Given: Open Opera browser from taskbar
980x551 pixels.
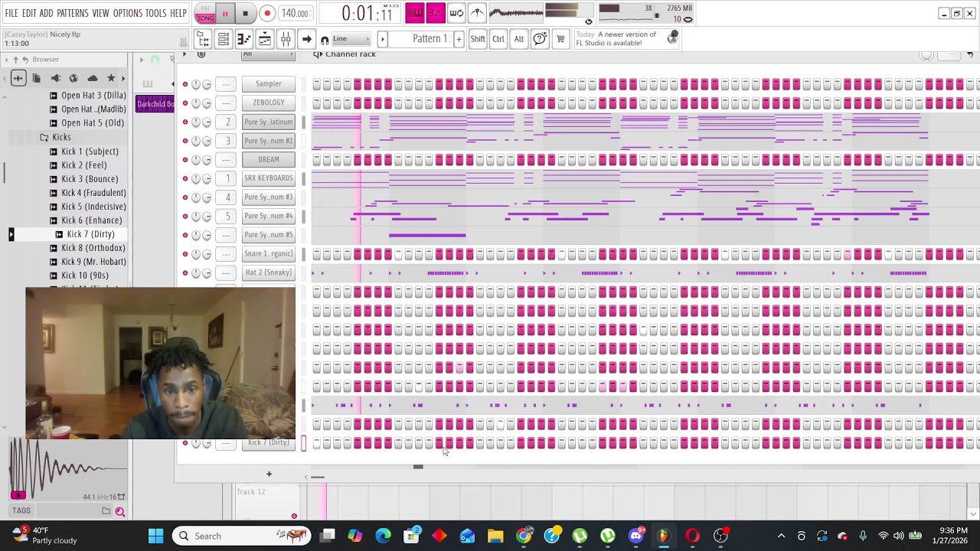Looking at the screenshot, I should 692,536.
